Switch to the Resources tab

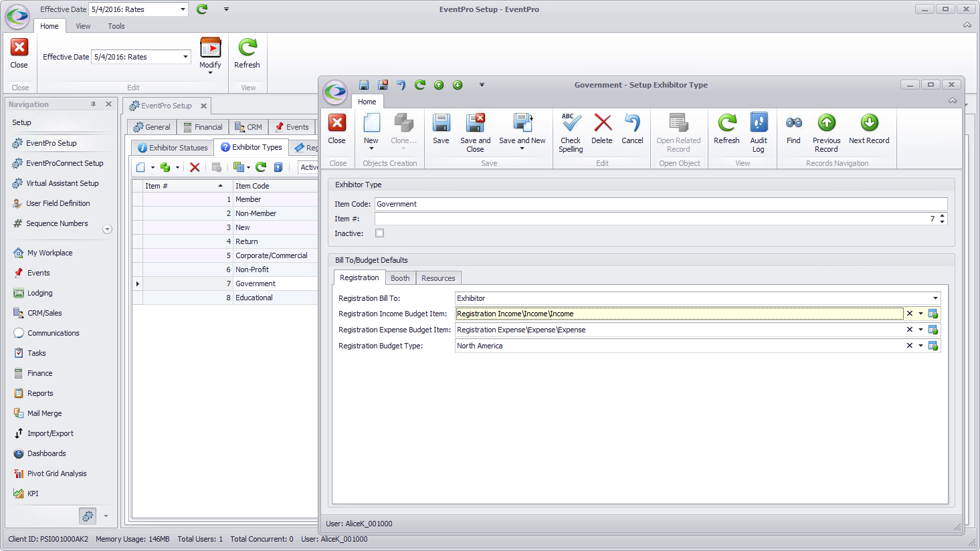click(438, 278)
